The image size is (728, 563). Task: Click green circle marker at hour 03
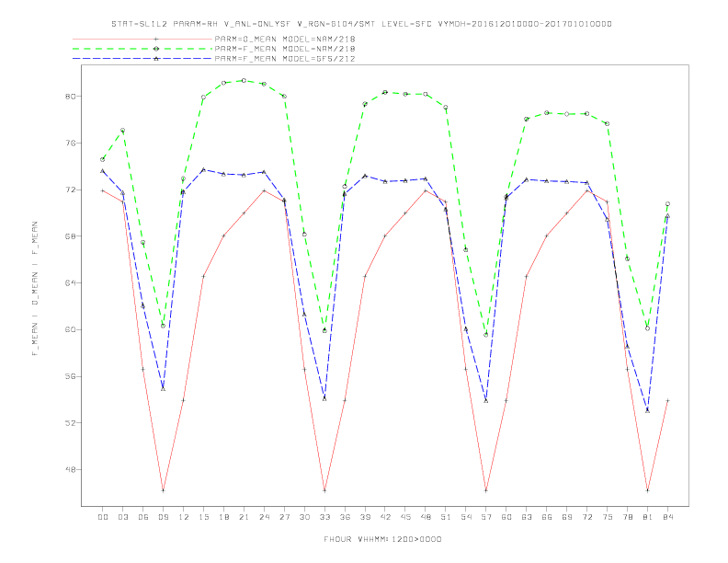(x=122, y=131)
